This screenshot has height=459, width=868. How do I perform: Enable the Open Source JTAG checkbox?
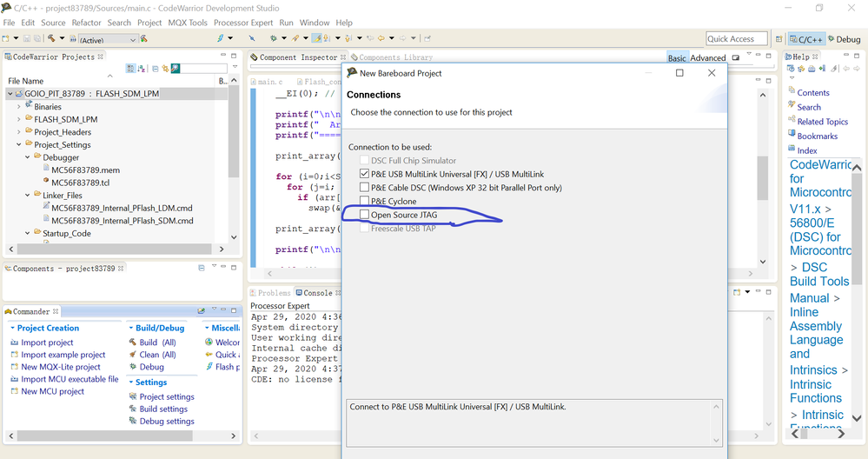[x=365, y=215]
